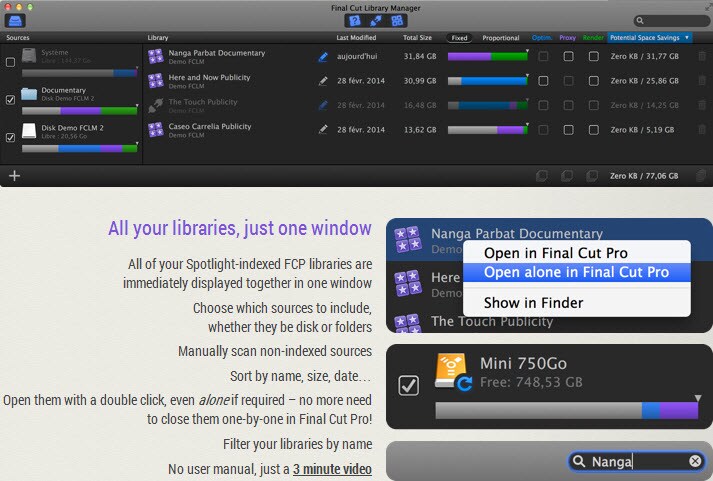Click the bottom bar delete-all trash icon
Screen dimensions: 713x481
702,175
